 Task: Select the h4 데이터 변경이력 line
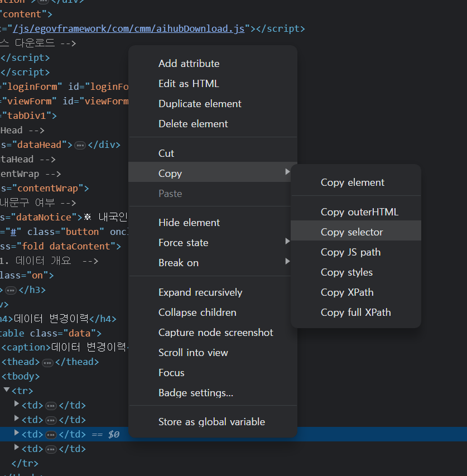(58, 319)
